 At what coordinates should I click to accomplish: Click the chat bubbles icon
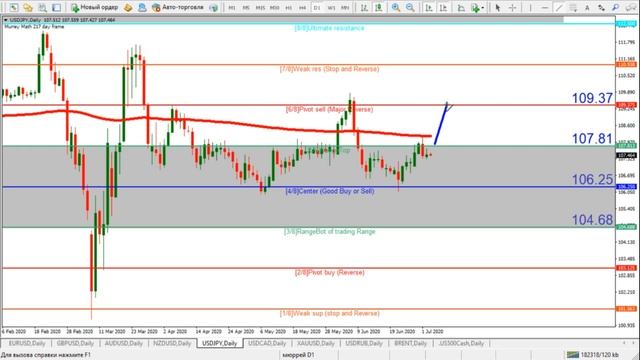tap(631, 7)
